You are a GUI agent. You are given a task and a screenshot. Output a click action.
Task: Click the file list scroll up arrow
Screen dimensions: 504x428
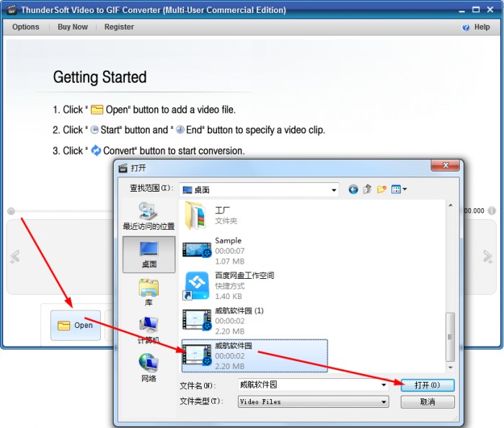pyautogui.click(x=451, y=205)
